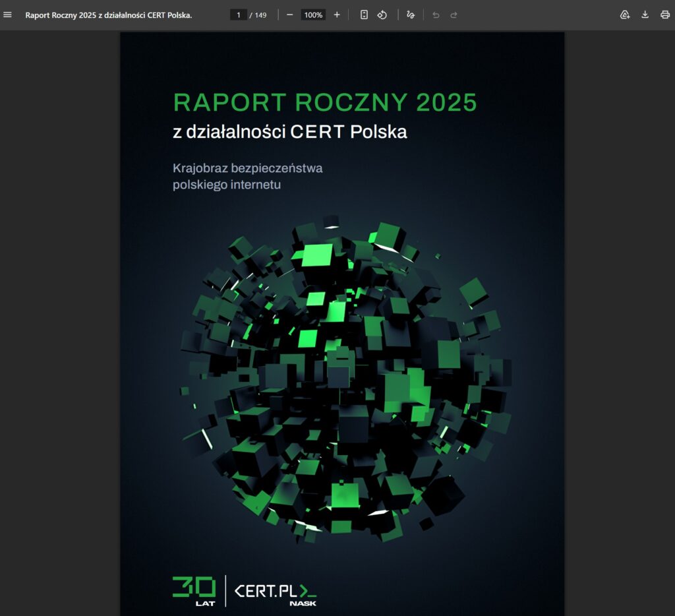Save the PDF to Google Drive

(x=625, y=15)
